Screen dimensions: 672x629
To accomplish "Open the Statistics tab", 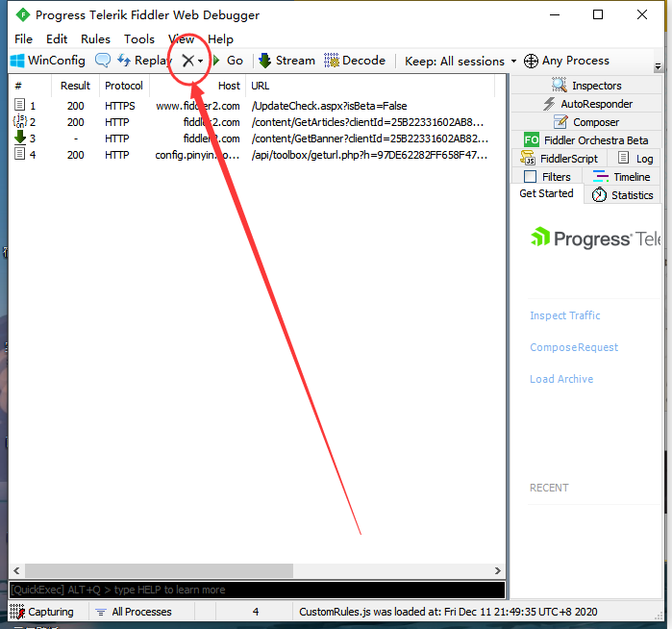I will [x=622, y=195].
